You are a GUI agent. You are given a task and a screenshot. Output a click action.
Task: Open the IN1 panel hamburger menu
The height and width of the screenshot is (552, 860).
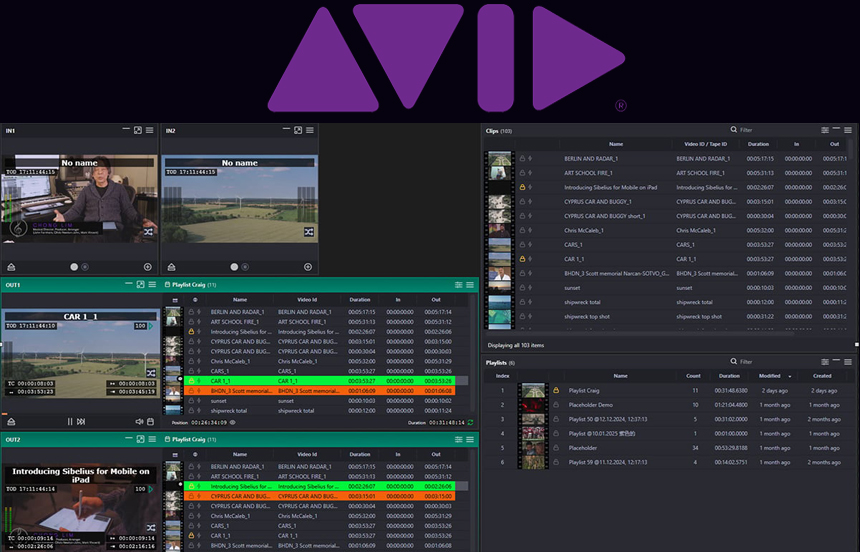[150, 130]
